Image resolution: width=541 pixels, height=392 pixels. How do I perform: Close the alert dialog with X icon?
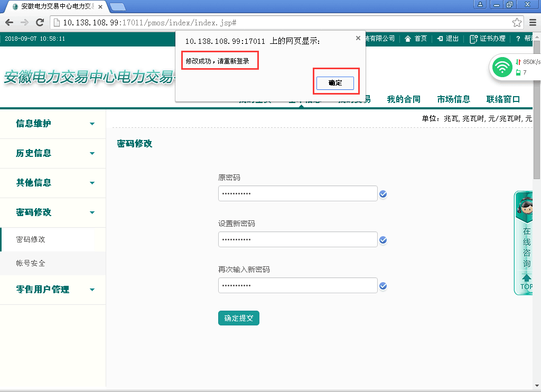(358, 38)
